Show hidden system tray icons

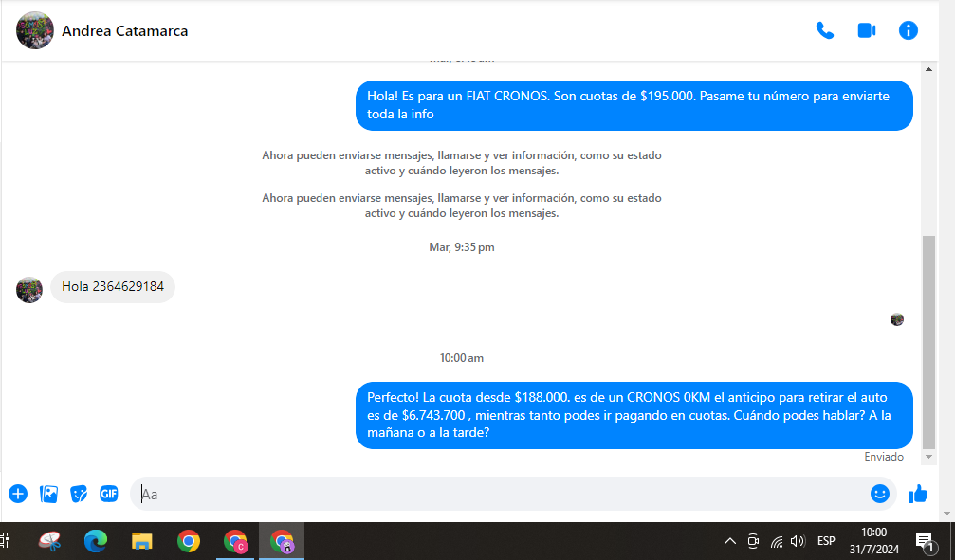729,541
